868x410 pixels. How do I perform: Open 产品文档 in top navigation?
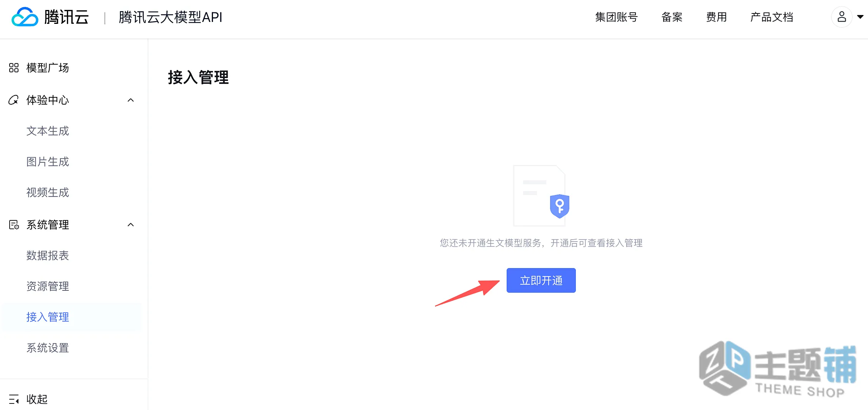pyautogui.click(x=772, y=17)
